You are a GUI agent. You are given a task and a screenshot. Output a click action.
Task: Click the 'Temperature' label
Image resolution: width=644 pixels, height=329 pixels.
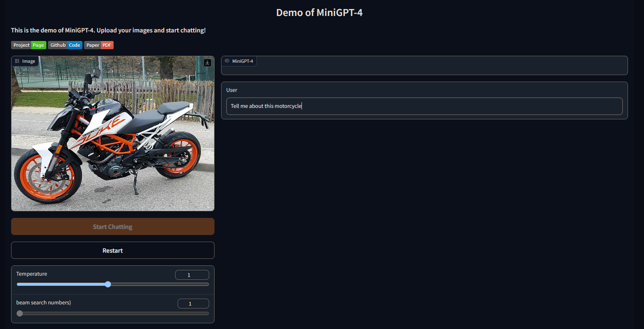(x=32, y=274)
